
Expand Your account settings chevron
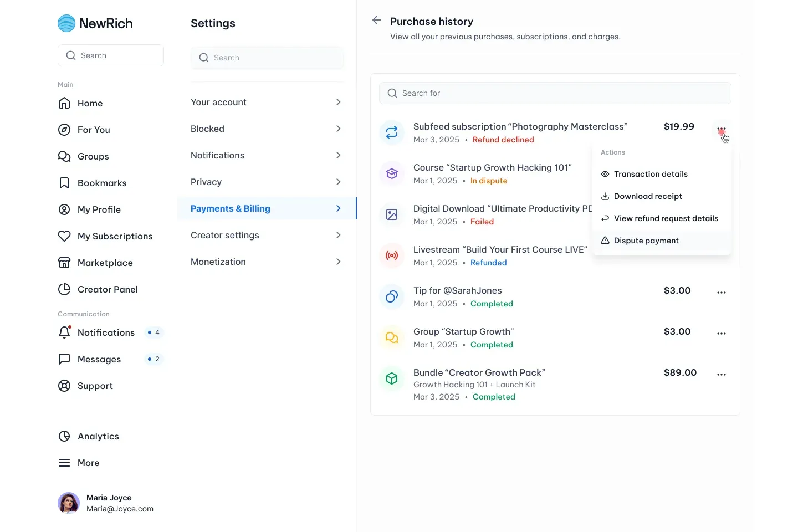click(x=338, y=102)
